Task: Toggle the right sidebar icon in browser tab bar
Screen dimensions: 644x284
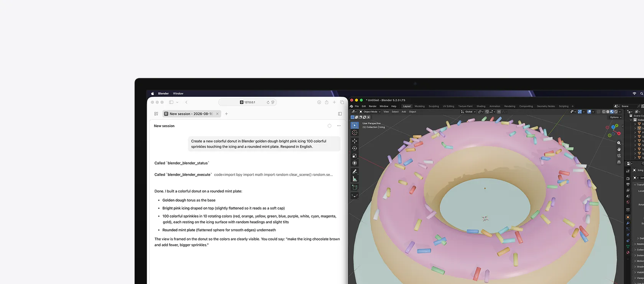Action: 340,114
